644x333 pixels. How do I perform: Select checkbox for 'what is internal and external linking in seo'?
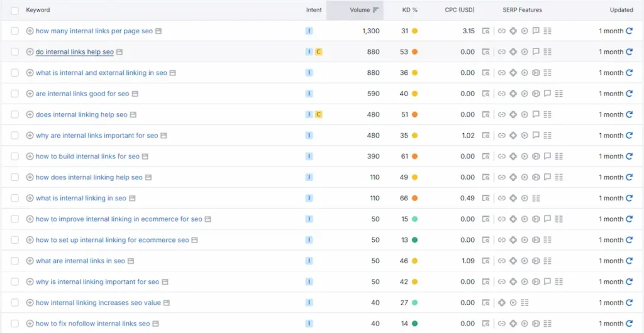[x=15, y=73]
